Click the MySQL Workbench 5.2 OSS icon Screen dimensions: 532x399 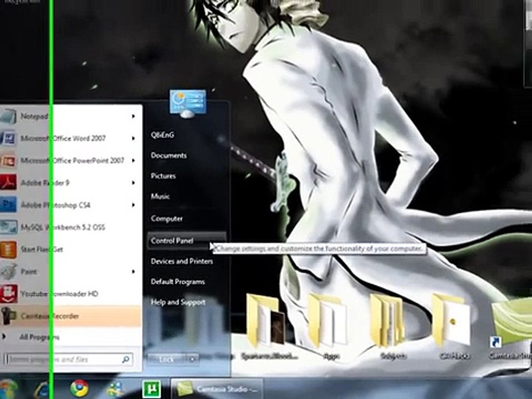[x=8, y=227]
